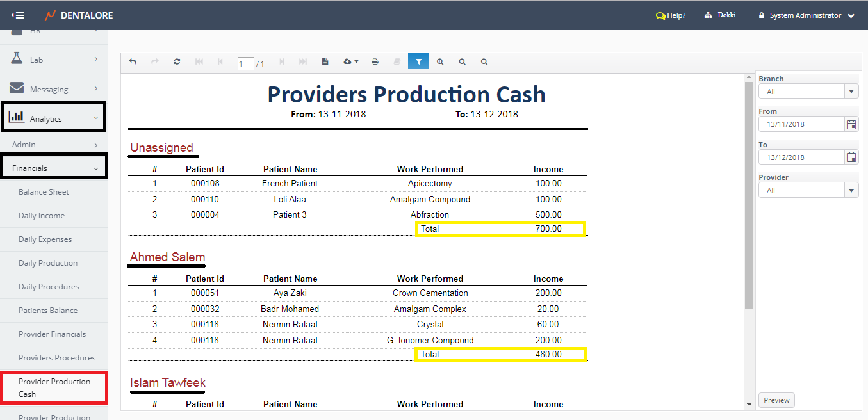The image size is (868, 420).
Task: Click the page number input field
Action: tap(245, 63)
